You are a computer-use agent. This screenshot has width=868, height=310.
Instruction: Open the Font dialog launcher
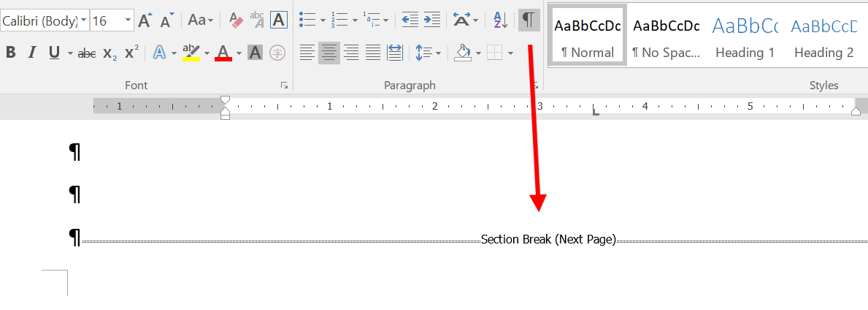[284, 86]
